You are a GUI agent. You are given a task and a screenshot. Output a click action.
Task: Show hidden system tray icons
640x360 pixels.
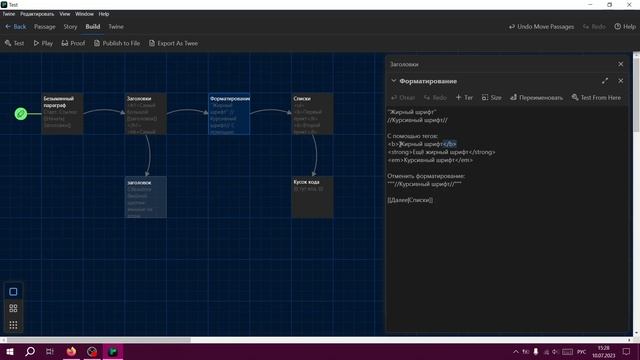click(x=516, y=351)
